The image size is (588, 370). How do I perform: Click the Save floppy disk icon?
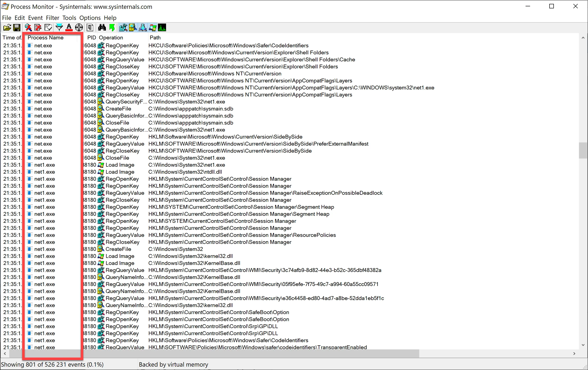(x=17, y=28)
